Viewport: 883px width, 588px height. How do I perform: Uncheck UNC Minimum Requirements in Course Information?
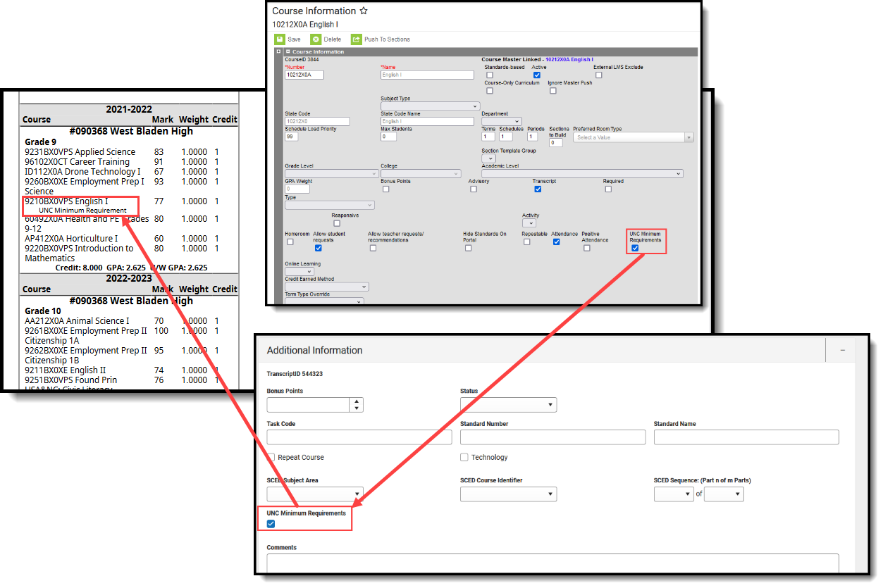click(634, 248)
